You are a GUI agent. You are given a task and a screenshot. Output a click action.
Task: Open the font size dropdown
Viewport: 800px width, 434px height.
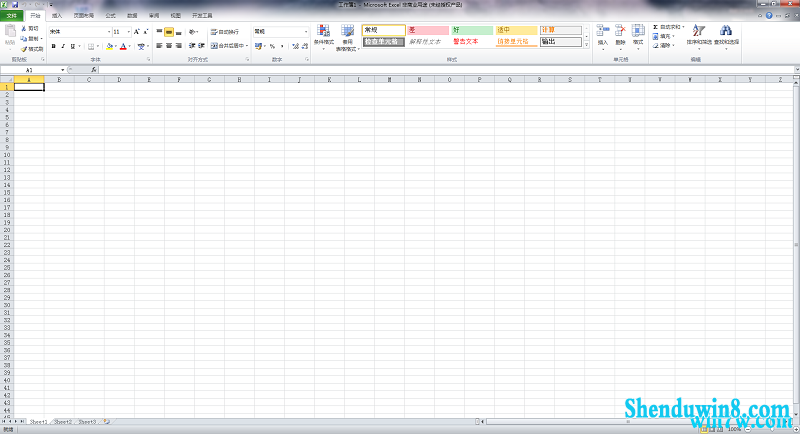coord(129,32)
